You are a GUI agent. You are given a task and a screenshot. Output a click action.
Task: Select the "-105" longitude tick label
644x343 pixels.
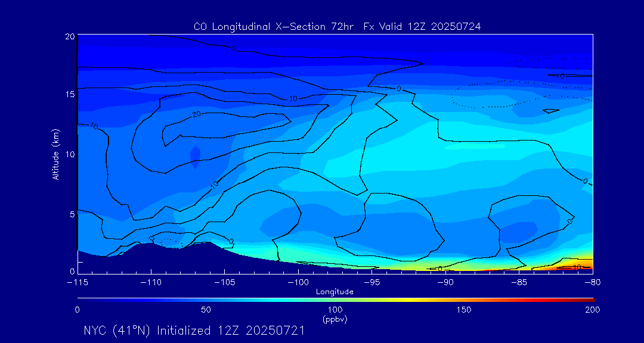tap(225, 283)
